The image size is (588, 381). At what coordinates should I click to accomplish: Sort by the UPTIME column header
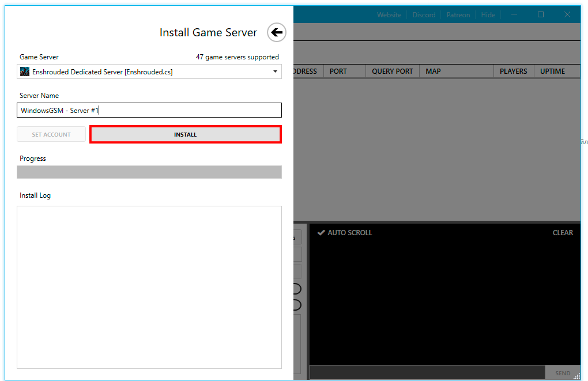(557, 71)
